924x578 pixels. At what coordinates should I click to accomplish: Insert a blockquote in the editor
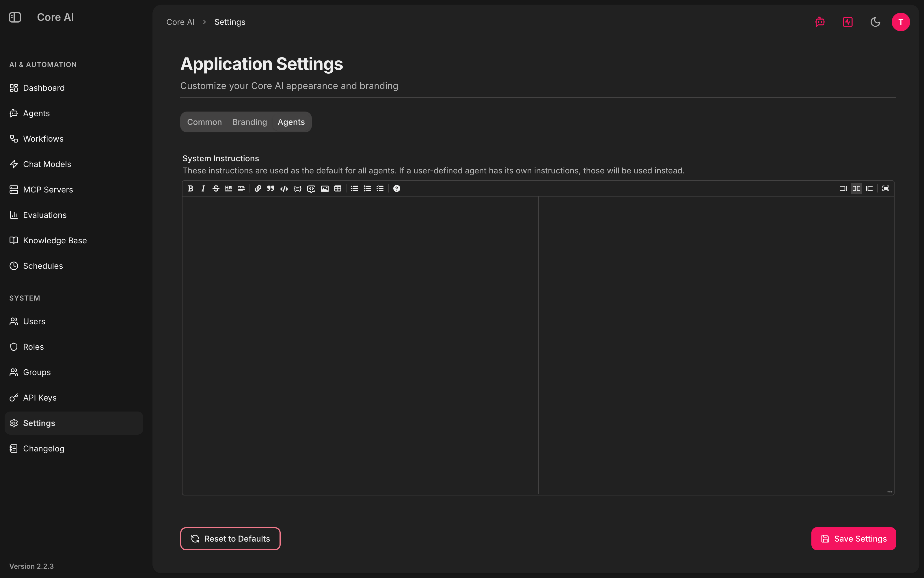tap(271, 188)
